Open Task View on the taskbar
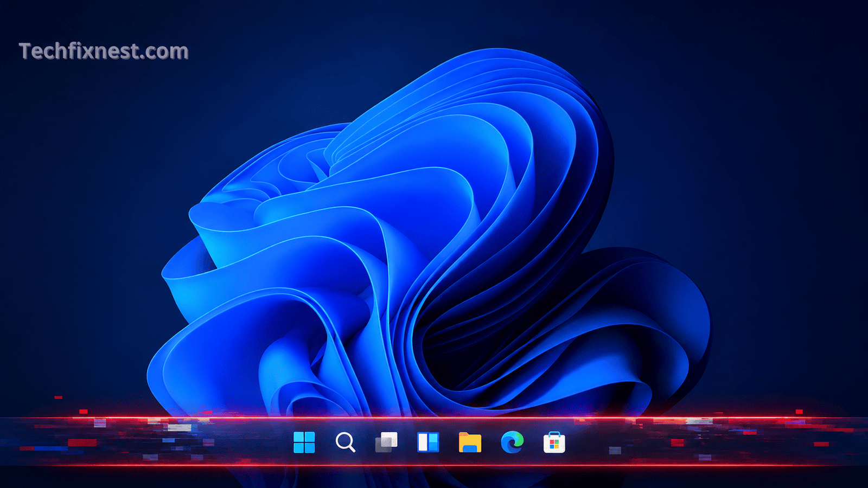The image size is (868, 488). (x=386, y=442)
